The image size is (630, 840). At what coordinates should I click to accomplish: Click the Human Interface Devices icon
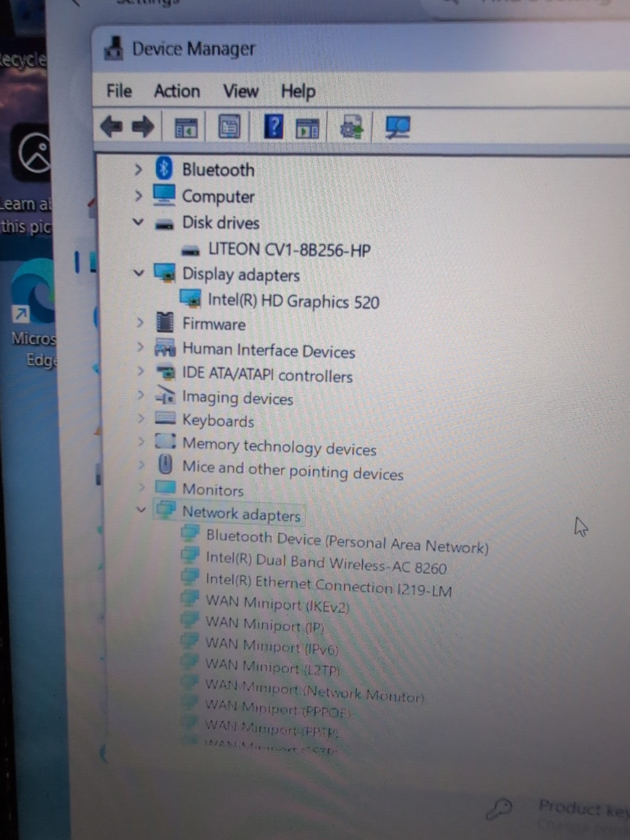point(165,348)
